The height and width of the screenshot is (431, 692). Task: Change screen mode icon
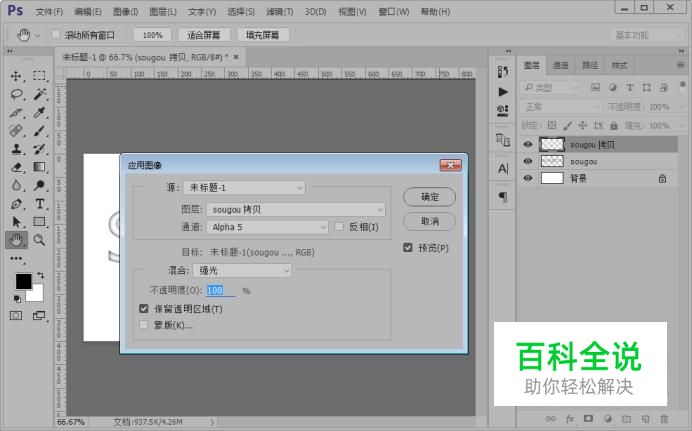(x=39, y=315)
